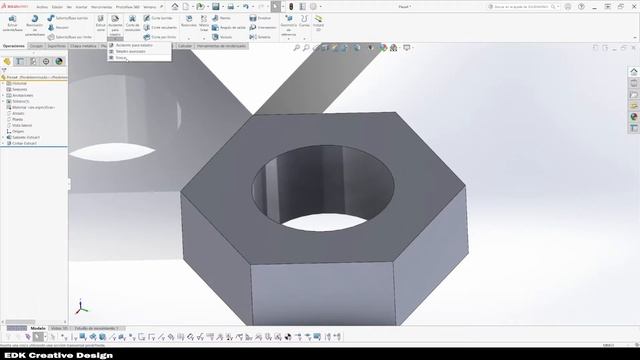Choose the Ángulo de salida tool

click(229, 27)
